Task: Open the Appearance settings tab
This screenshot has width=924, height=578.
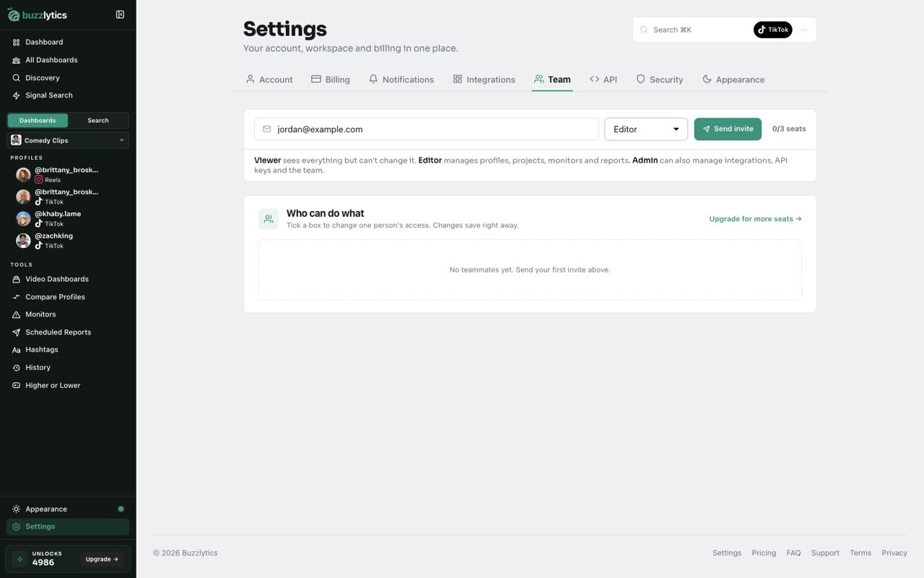Action: (x=733, y=79)
